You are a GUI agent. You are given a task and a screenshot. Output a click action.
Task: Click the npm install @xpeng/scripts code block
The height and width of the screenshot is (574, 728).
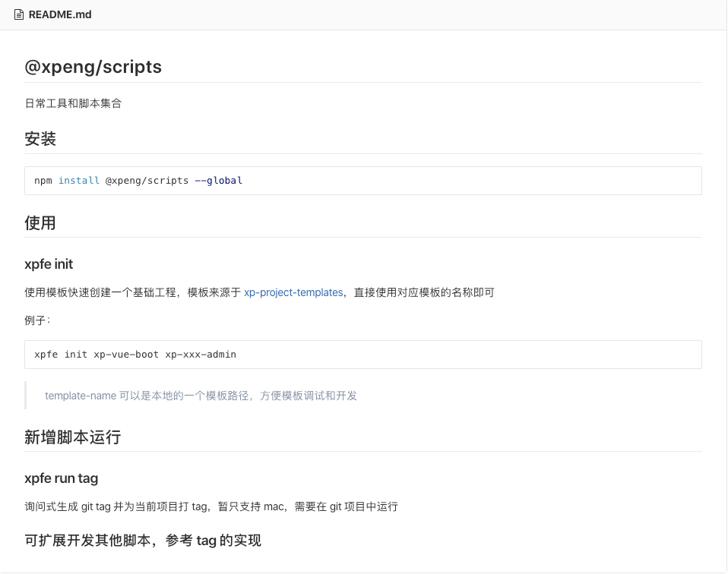pos(363,181)
